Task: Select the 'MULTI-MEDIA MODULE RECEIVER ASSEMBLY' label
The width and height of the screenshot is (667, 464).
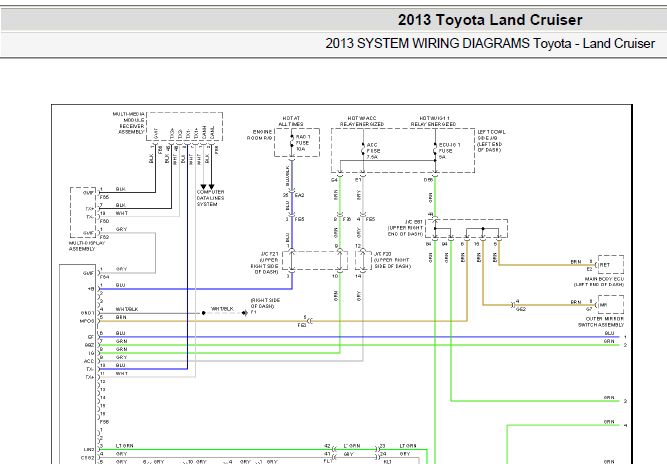Action: coord(129,123)
